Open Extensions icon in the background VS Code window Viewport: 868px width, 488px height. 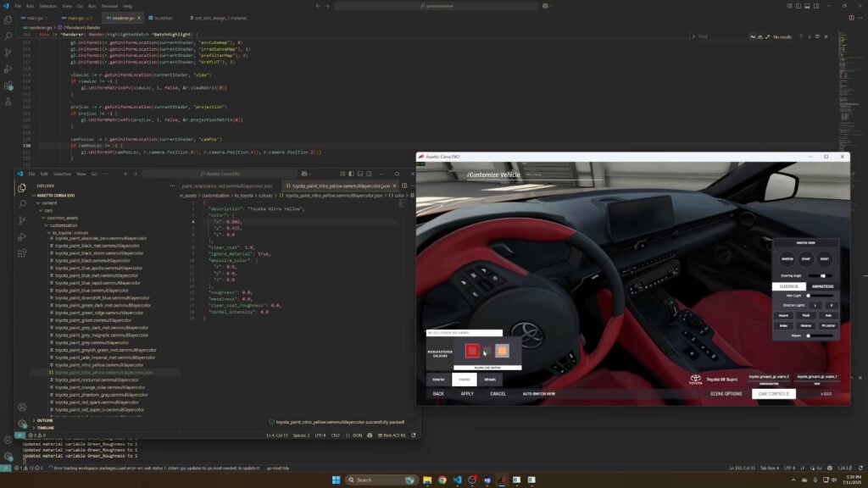click(x=8, y=86)
